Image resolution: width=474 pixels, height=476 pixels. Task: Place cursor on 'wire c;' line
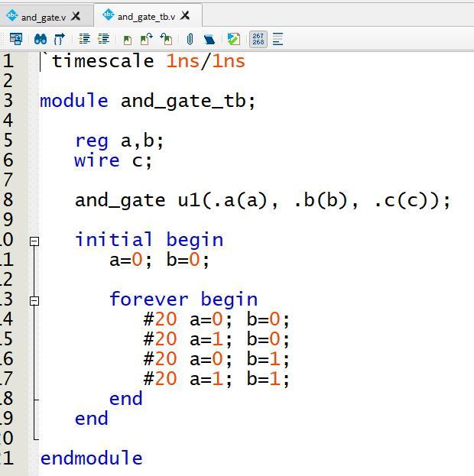pos(113,160)
